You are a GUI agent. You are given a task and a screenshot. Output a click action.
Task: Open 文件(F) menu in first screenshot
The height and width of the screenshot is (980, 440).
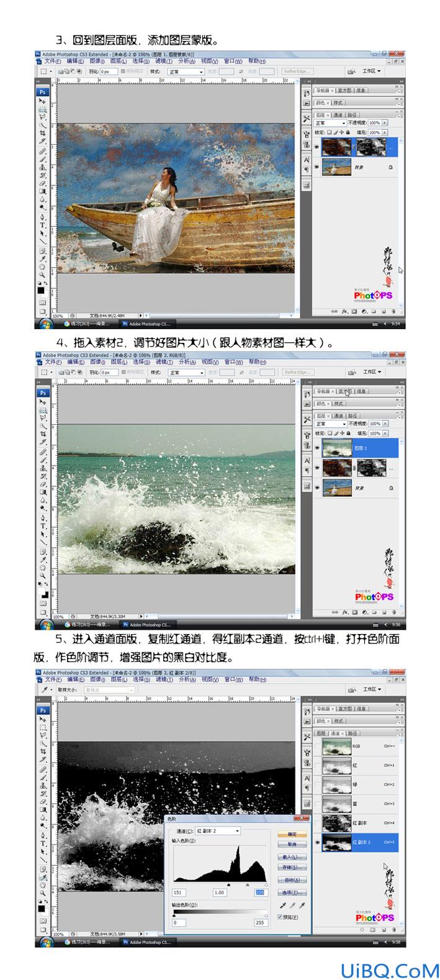point(53,61)
